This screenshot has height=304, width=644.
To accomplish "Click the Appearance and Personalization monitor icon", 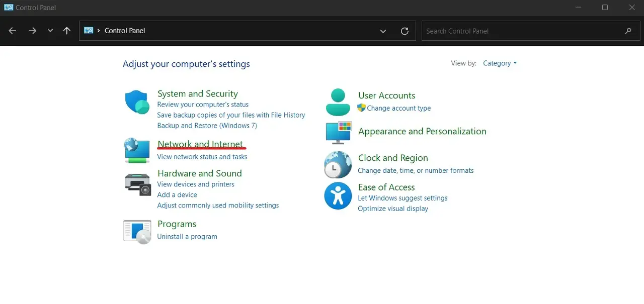I will tap(338, 133).
